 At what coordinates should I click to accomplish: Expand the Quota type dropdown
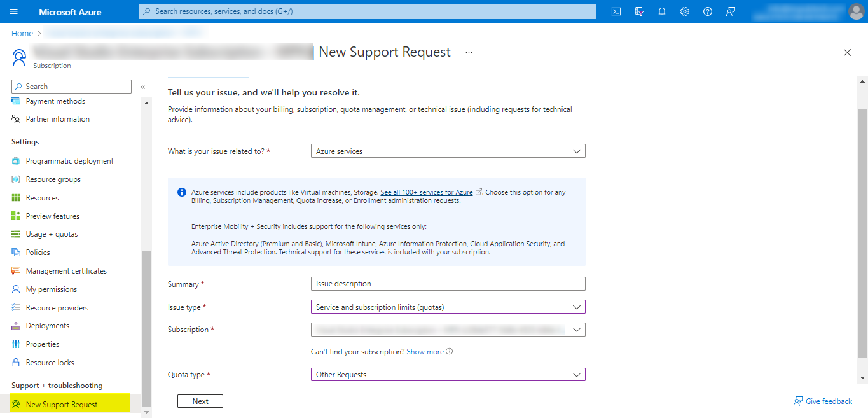coord(448,375)
